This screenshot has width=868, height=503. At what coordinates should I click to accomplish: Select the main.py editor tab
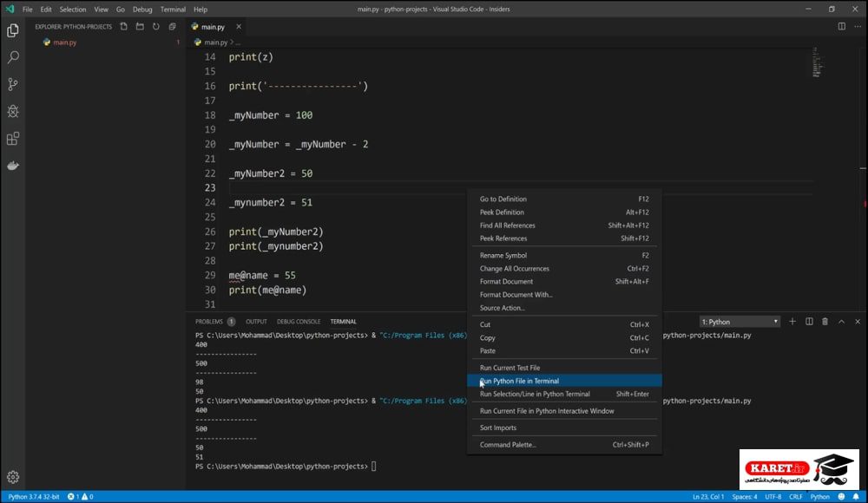[x=213, y=27]
